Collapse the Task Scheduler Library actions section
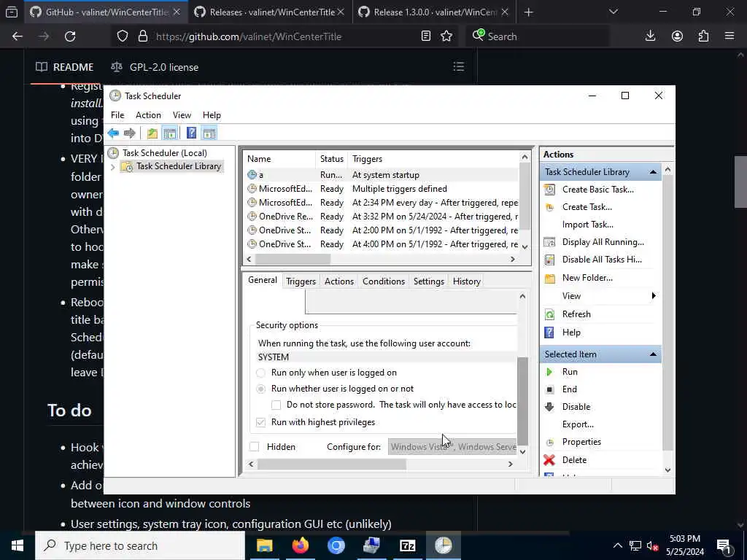The image size is (747, 560). [653, 172]
